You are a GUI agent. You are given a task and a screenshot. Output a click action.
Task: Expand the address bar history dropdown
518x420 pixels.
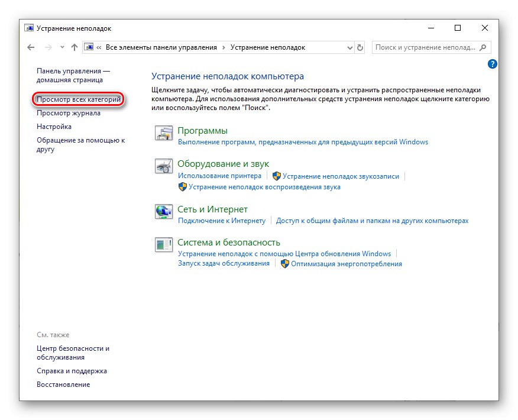click(x=350, y=47)
